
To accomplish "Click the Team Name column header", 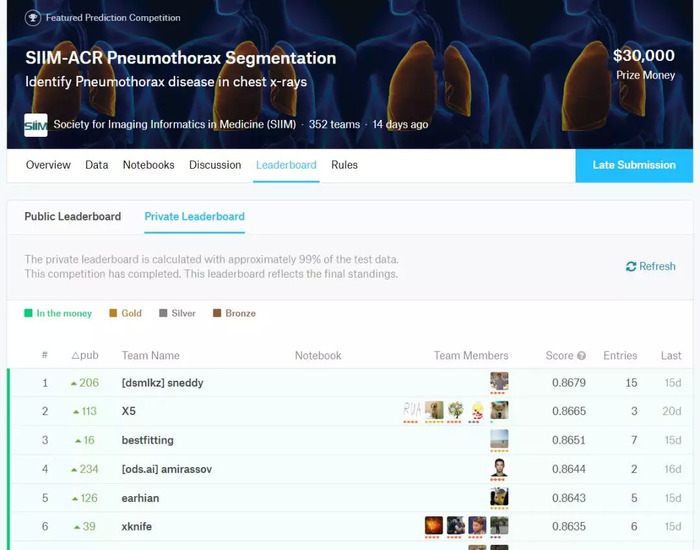I will (151, 356).
